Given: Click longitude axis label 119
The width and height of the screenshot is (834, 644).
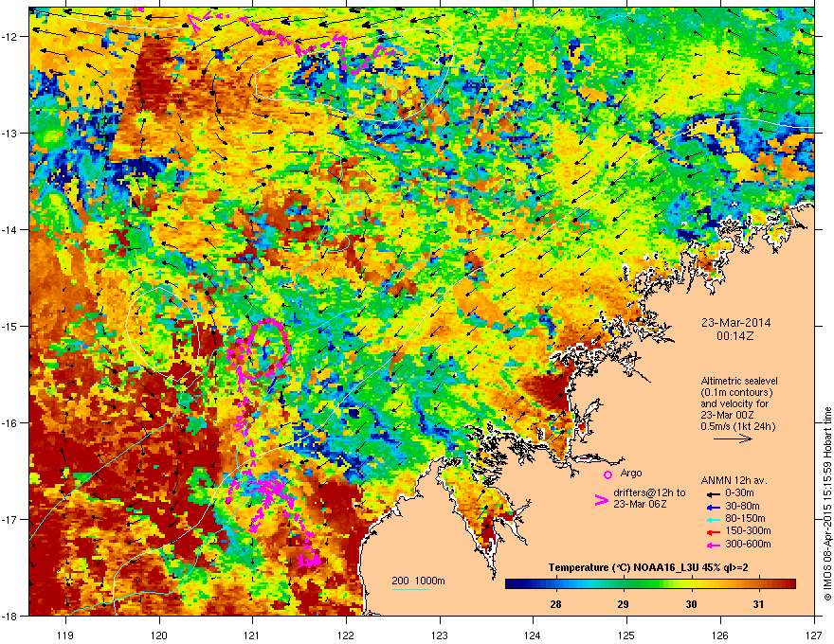Looking at the screenshot, I should (65, 635).
